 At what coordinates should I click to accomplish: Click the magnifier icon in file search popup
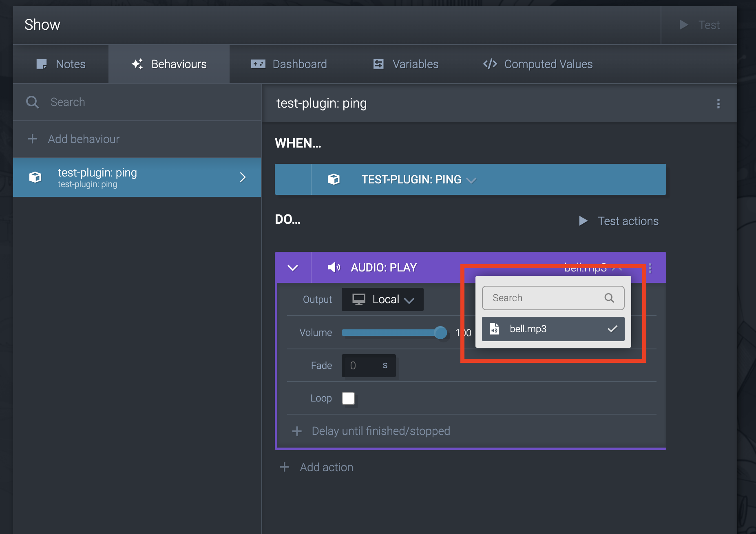609,298
